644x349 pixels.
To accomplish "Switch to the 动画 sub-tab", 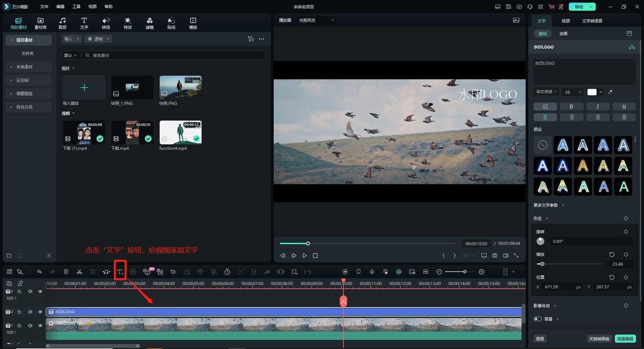I will point(564,34).
